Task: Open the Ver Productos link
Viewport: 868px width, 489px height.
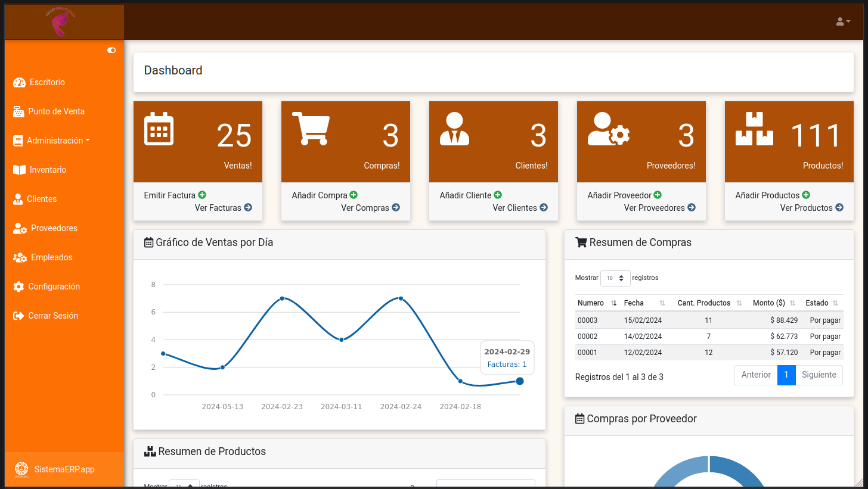Action: pyautogui.click(x=811, y=208)
